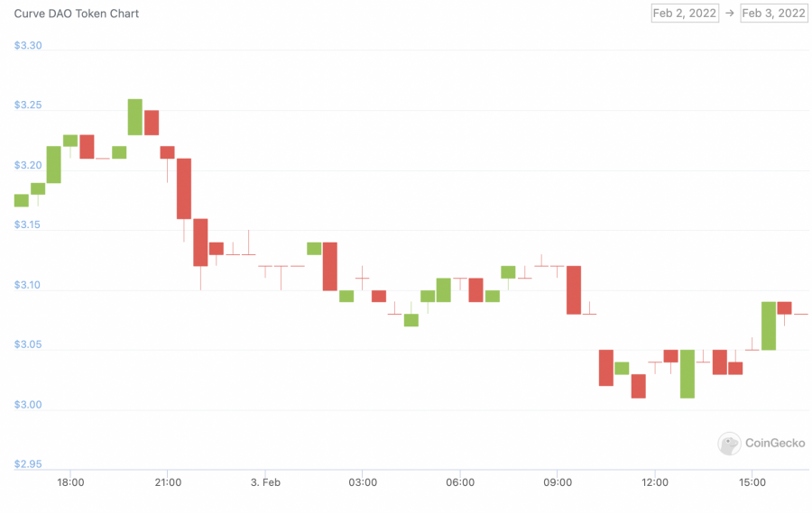Click the 12:00 time axis label
The width and height of the screenshot is (812, 513).
[x=655, y=482]
